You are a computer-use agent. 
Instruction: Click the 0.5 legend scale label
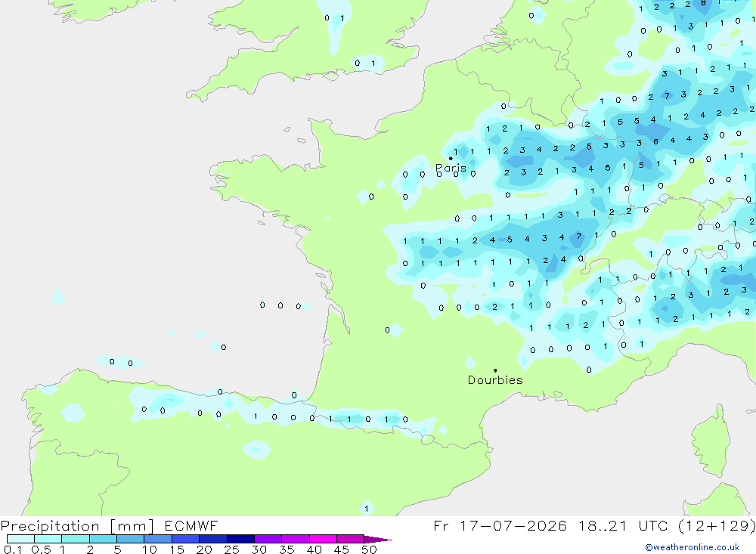pyautogui.click(x=41, y=549)
